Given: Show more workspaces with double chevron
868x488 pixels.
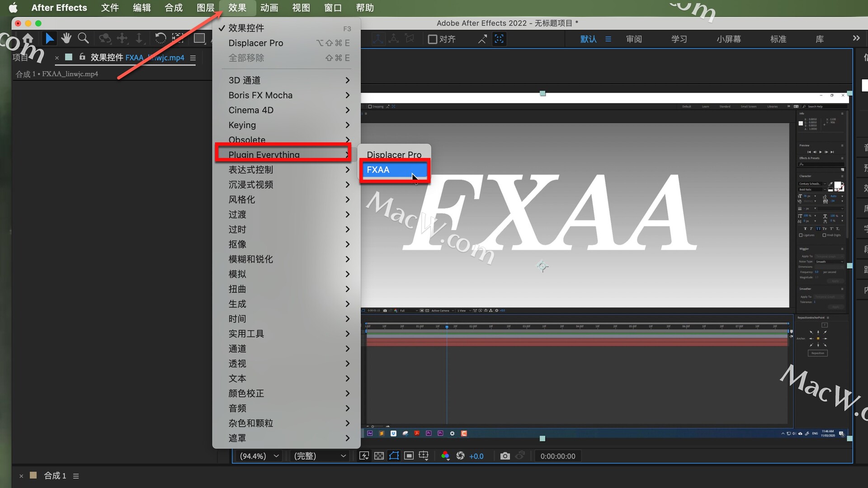Looking at the screenshot, I should click(856, 38).
